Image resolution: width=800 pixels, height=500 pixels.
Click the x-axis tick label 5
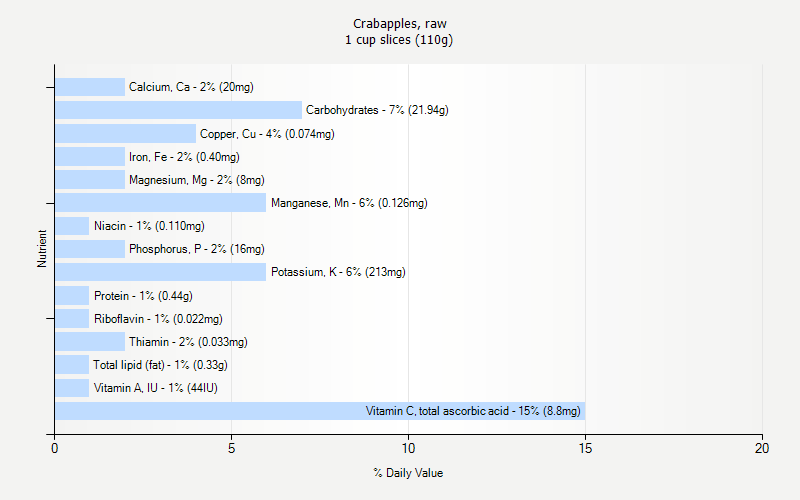coord(231,448)
